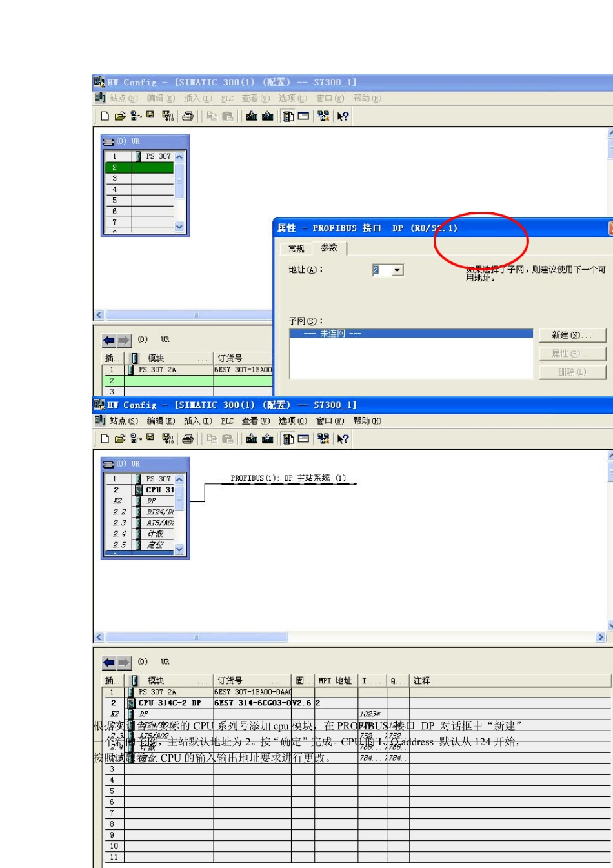Image resolution: width=613 pixels, height=868 pixels.
Task: Click down arrow of lower rack scrollbar
Action: (179, 549)
